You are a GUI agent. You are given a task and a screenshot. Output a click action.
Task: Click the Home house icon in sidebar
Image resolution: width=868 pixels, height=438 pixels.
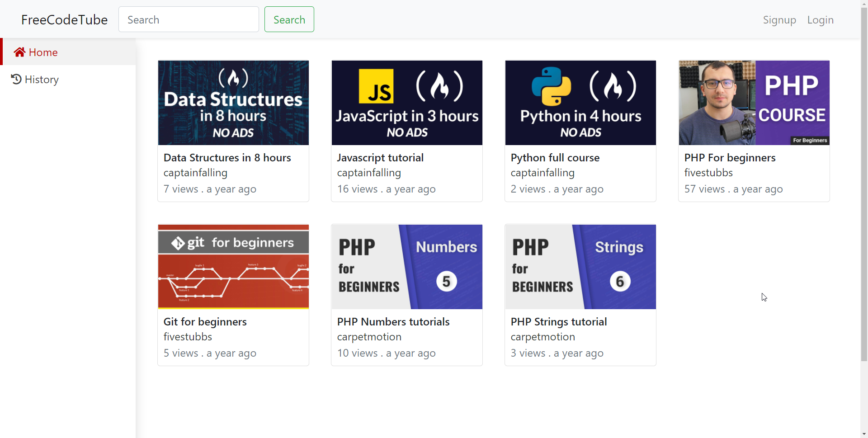(19, 52)
